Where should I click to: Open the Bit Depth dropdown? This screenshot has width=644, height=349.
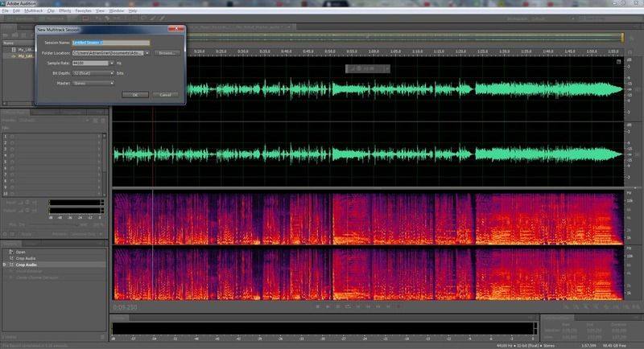tap(93, 73)
